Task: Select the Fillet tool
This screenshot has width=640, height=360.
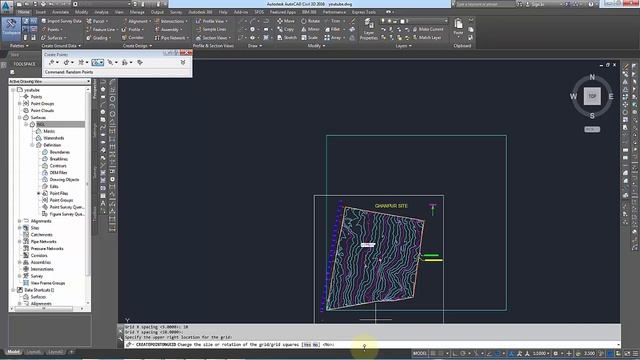Action: point(333,29)
